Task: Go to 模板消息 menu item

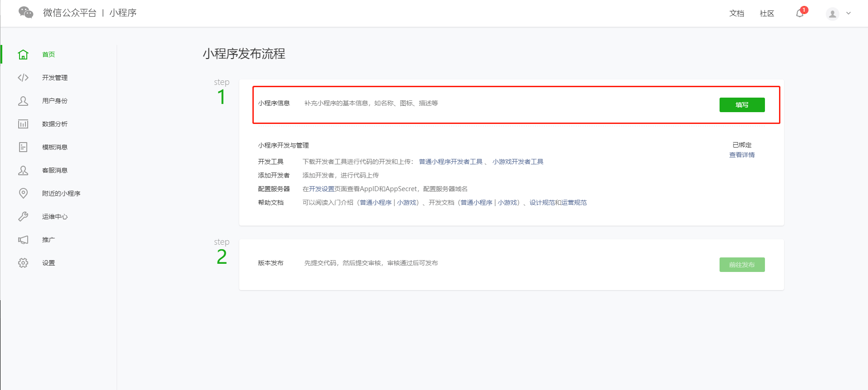Action: [54, 147]
